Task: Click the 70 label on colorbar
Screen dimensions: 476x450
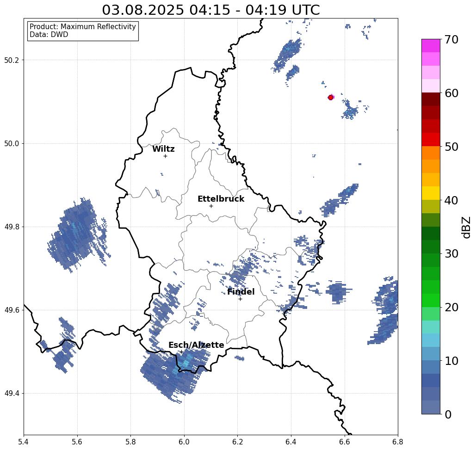Action: coord(451,39)
